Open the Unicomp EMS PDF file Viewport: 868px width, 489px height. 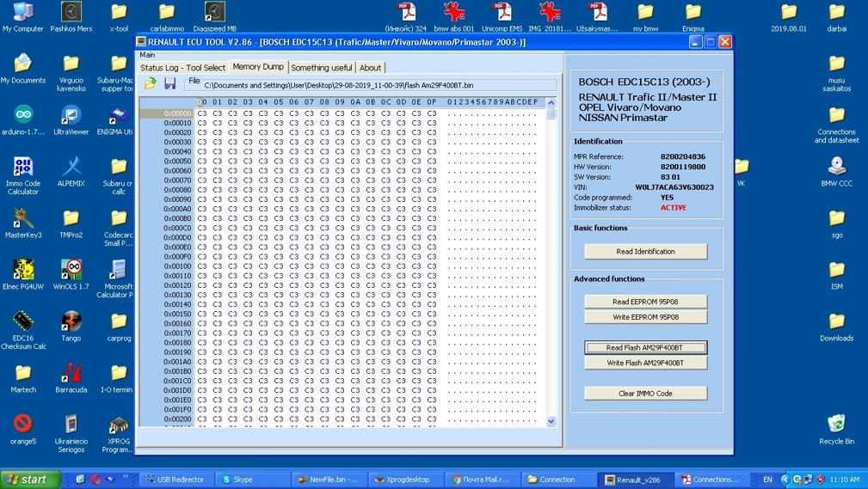click(x=502, y=17)
